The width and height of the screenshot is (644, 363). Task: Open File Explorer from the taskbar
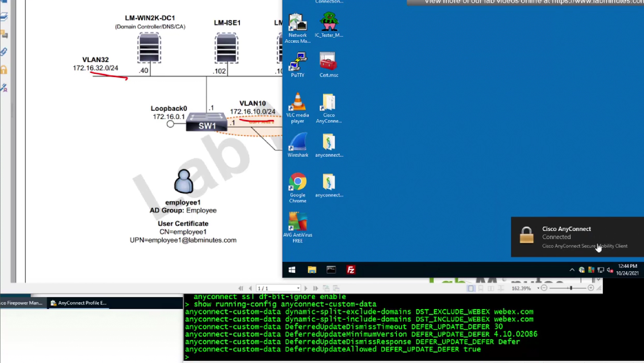coord(312,270)
